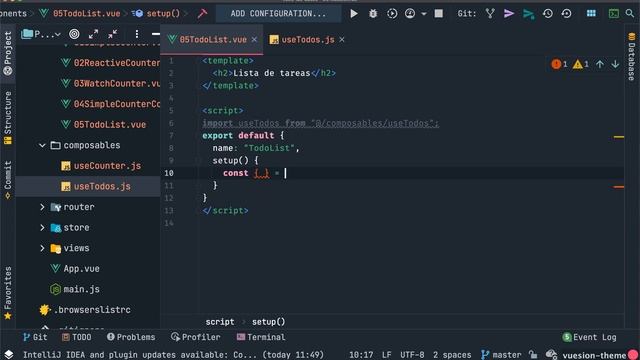The image size is (640, 360).
Task: Toggle the Favorites tool window
Action: 8,293
